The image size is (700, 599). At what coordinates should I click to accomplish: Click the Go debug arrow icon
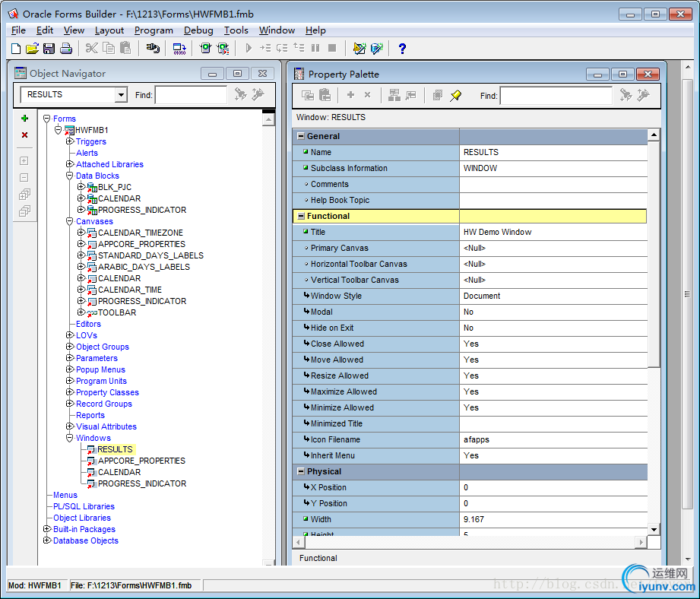(x=249, y=48)
